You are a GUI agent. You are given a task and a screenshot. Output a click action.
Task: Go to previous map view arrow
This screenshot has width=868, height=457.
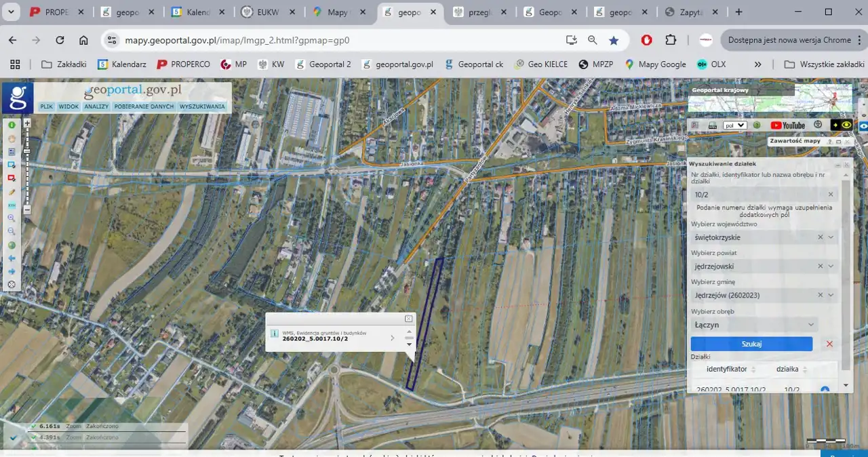pos(12,258)
